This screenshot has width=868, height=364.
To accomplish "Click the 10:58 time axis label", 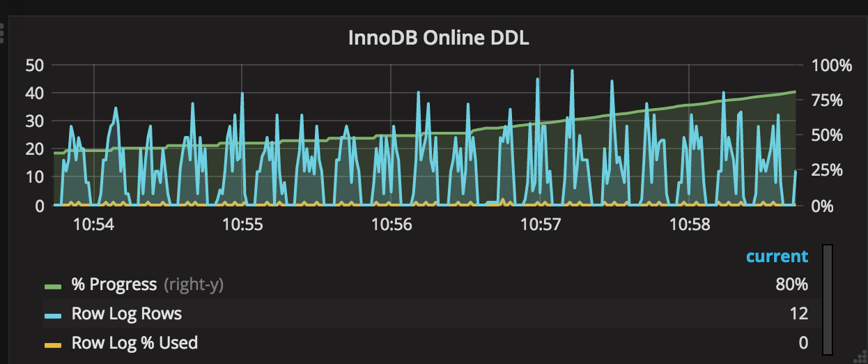I will pyautogui.click(x=690, y=225).
